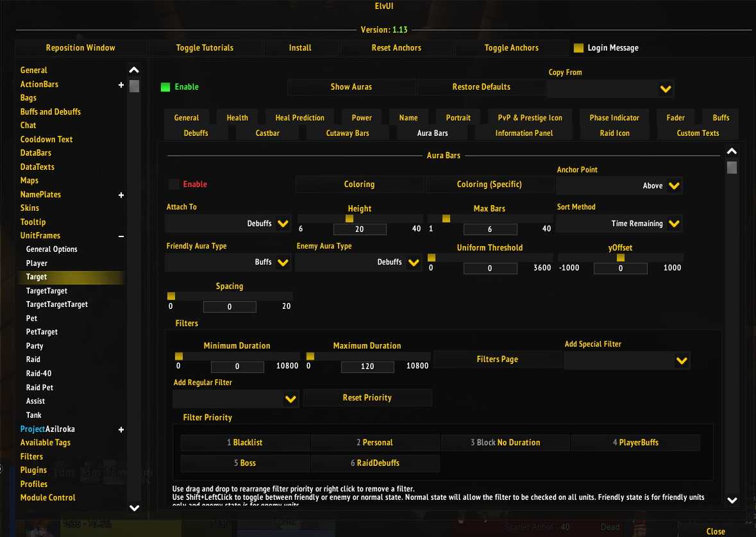Screen dimensions: 756x537
Task: Select Player in the UnitFrames tree
Action: click(x=37, y=263)
